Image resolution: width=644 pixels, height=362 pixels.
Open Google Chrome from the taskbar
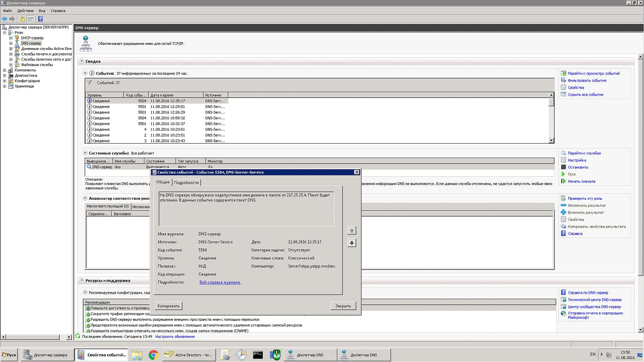(x=153, y=355)
